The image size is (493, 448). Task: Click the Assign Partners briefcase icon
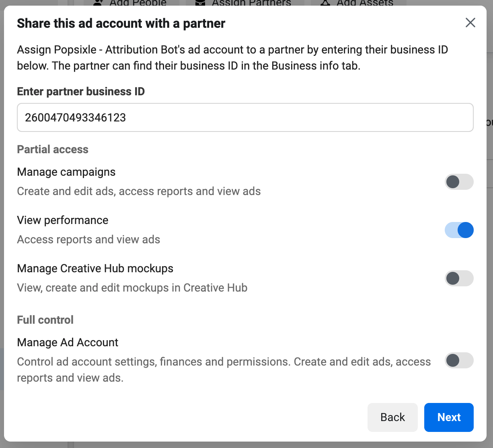pos(200,2)
